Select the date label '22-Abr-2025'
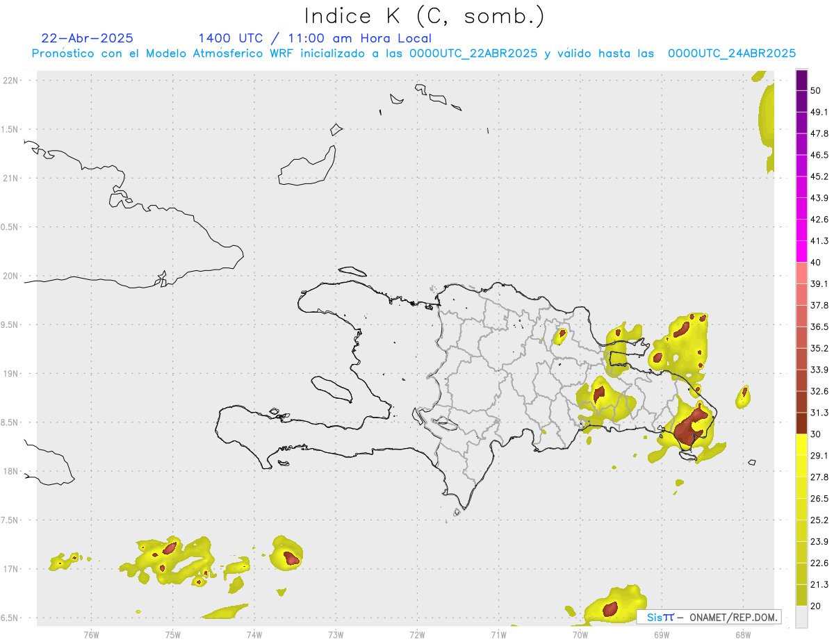This screenshot has width=834, height=644. click(88, 38)
